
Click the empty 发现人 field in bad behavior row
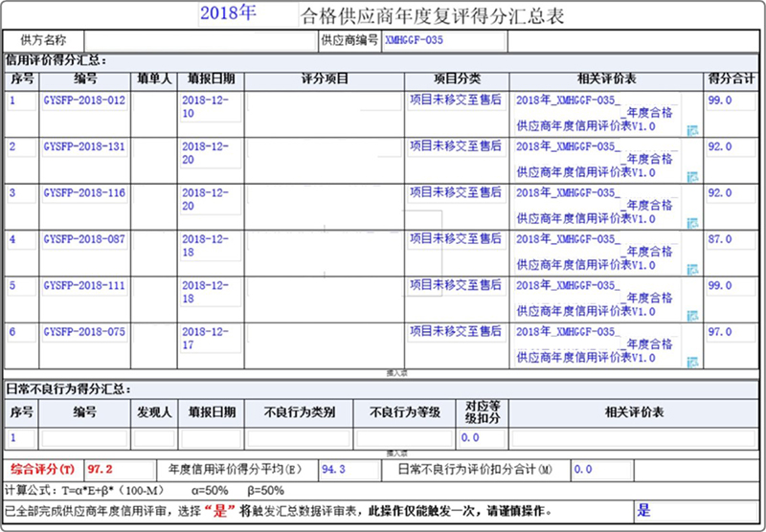(154, 438)
